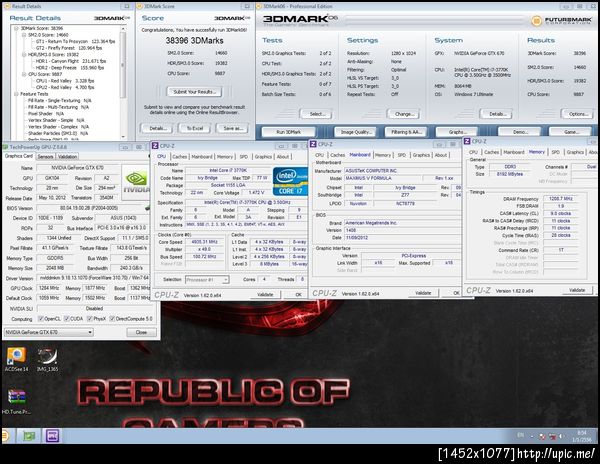Click the Save as button

pos(232,128)
